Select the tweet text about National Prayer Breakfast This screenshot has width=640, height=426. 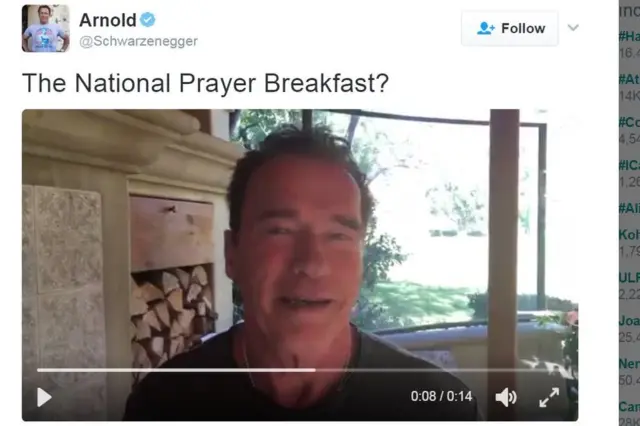pos(205,83)
